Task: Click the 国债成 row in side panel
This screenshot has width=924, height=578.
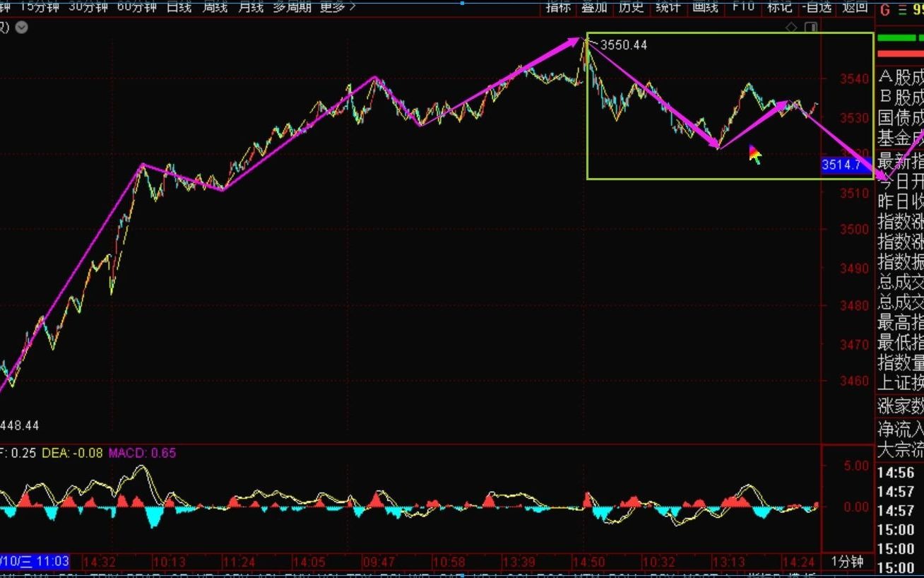Action: tap(900, 117)
